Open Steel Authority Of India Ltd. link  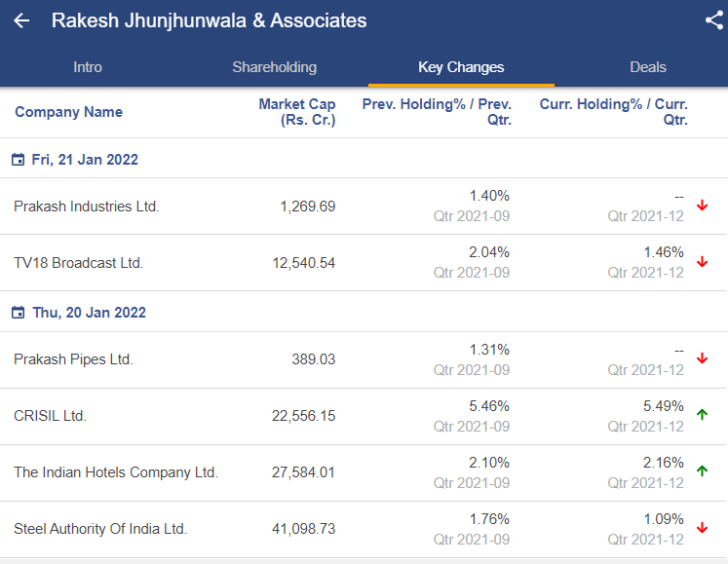(x=100, y=529)
